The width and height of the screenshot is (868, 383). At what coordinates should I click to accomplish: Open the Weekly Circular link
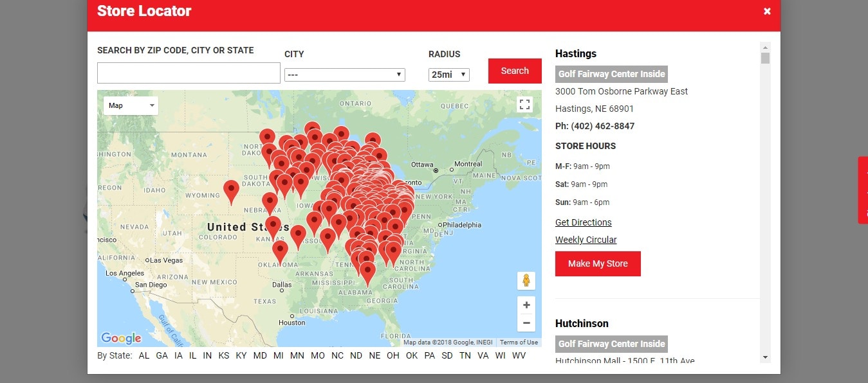coord(586,240)
